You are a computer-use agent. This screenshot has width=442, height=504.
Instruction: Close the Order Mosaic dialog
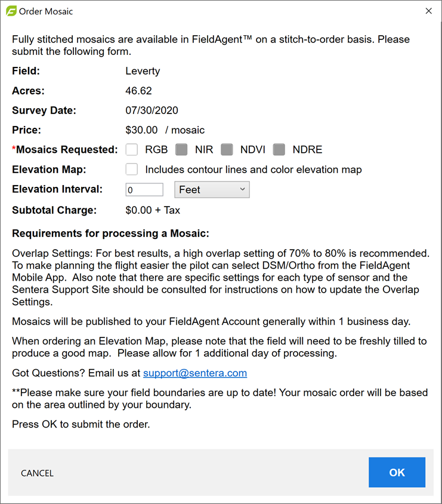click(428, 11)
